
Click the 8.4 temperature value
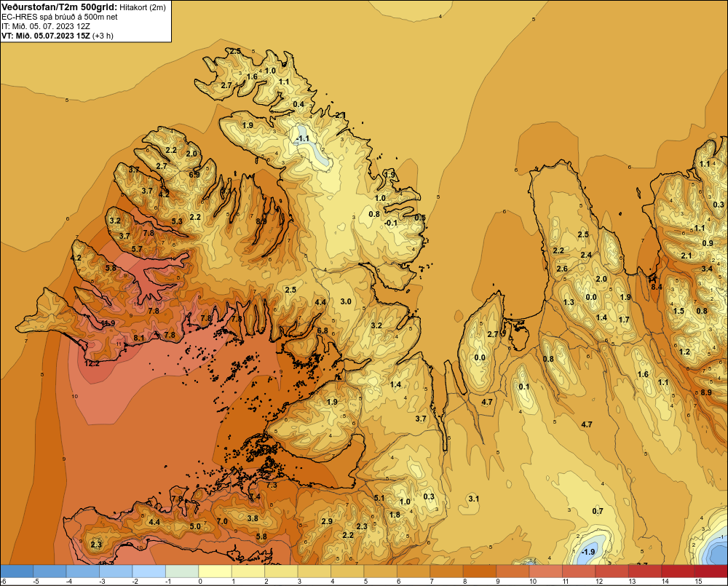[657, 287]
